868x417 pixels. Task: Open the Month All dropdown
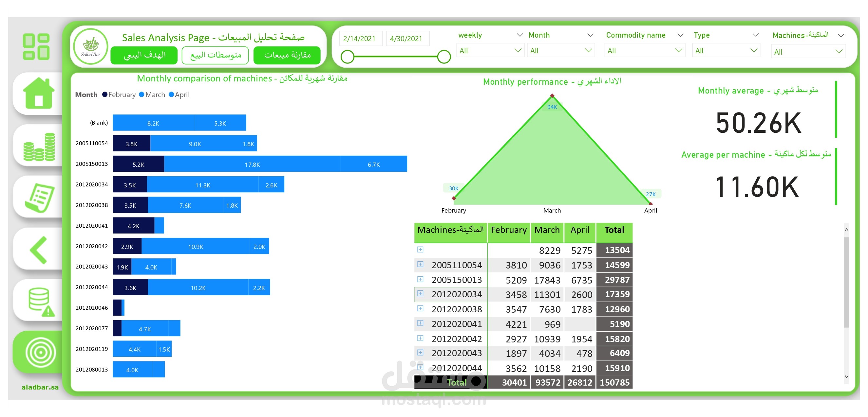[x=560, y=50]
